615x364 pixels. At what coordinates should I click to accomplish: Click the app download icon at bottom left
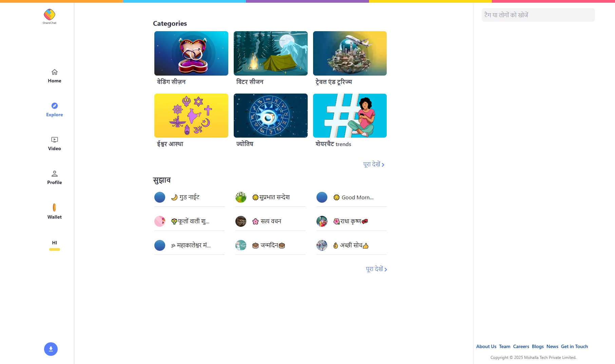(x=51, y=349)
